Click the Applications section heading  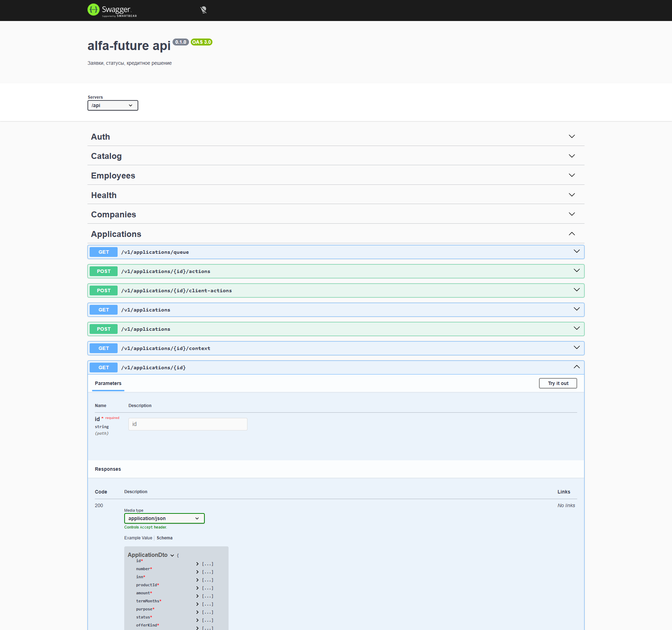116,234
